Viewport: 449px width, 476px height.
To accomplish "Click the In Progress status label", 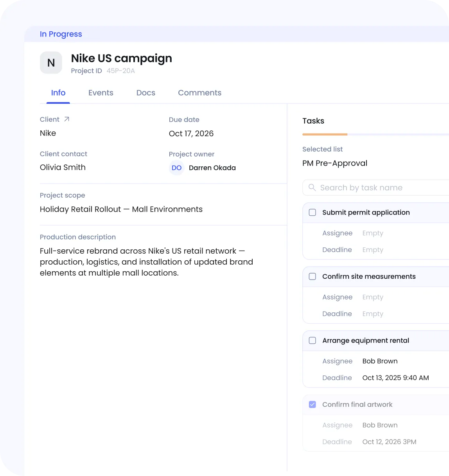I will 61,34.
